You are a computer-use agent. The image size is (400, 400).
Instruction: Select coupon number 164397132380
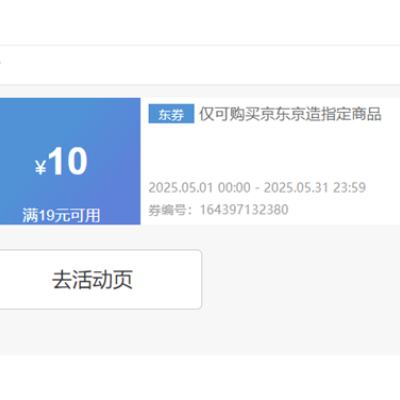pos(244,210)
